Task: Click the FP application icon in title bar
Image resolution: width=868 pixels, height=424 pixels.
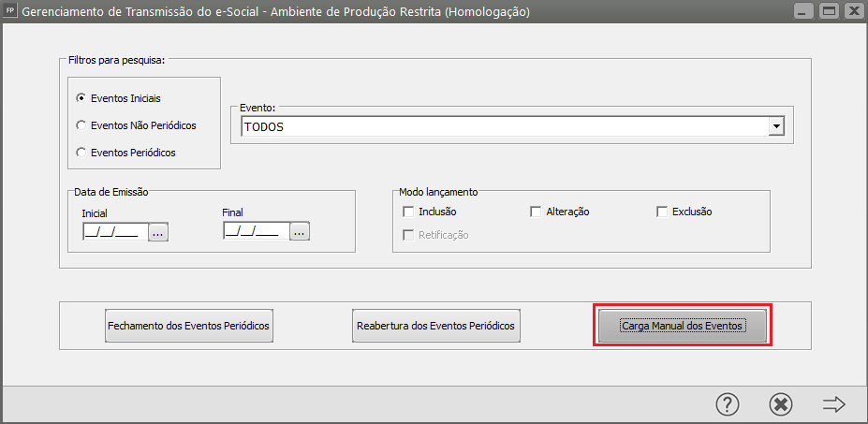Action: click(x=10, y=12)
